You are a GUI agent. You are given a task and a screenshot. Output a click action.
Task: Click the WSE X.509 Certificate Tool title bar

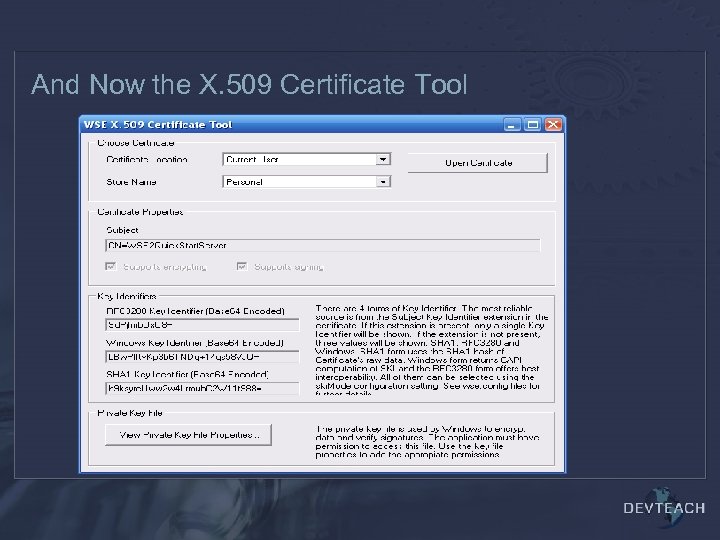292,124
